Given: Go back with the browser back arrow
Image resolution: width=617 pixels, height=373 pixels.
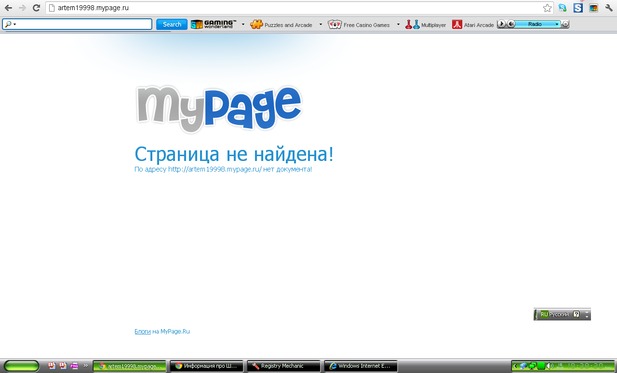Looking at the screenshot, I should pyautogui.click(x=8, y=7).
